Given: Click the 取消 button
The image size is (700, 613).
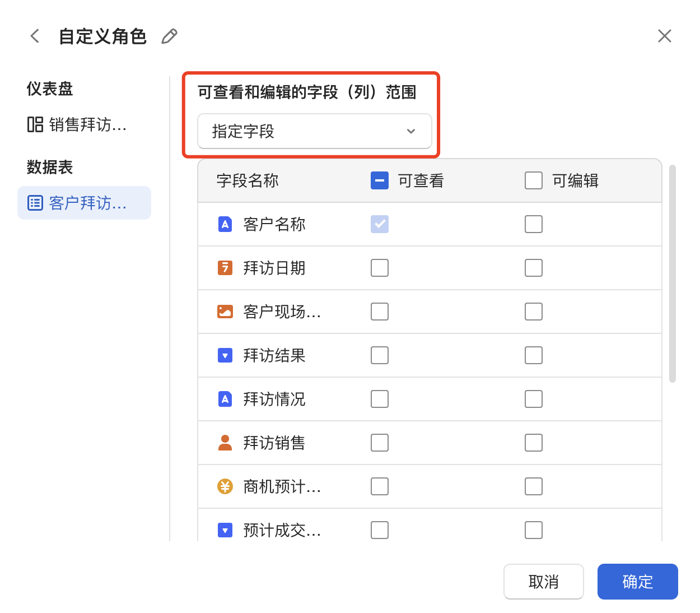Looking at the screenshot, I should (543, 582).
